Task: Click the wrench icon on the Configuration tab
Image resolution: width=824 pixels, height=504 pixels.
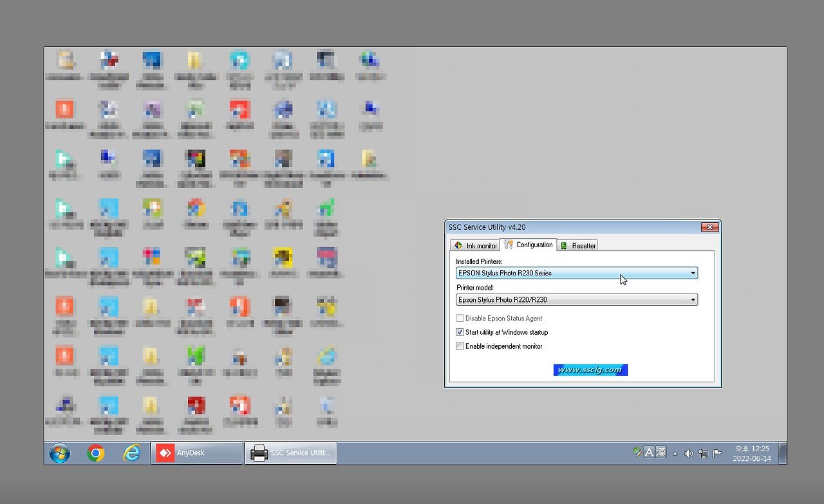Action: tap(508, 245)
